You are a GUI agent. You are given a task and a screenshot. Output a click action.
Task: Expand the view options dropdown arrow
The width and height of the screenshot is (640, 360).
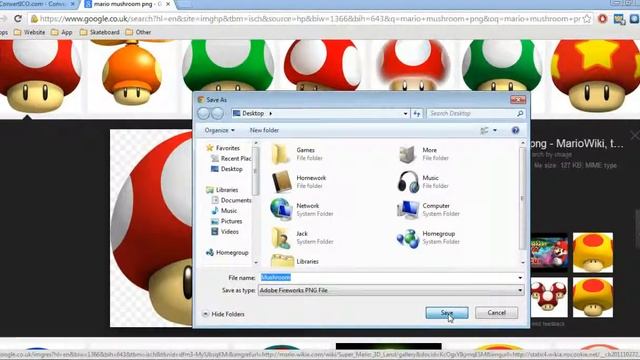tap(495, 131)
